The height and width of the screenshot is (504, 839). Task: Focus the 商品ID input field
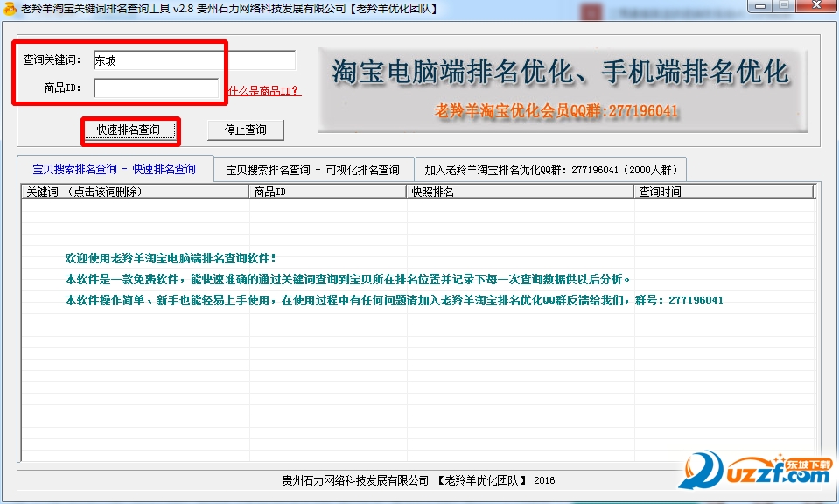pos(157,88)
